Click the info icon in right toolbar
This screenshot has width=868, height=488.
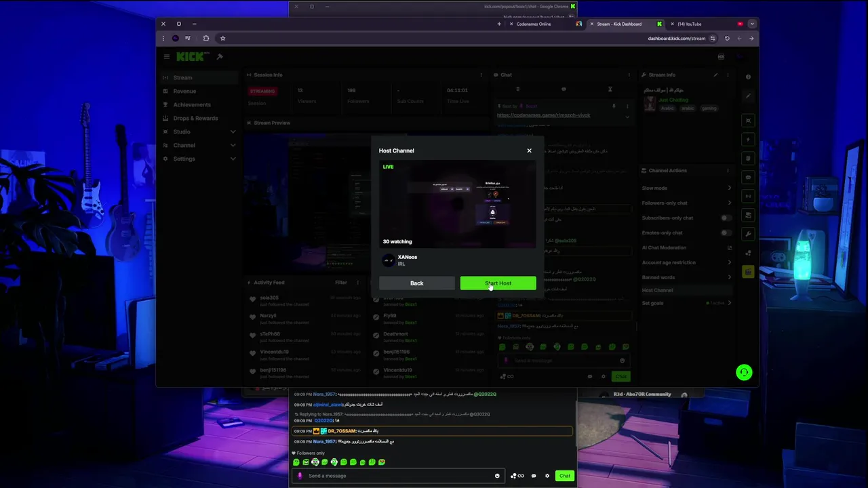748,77
